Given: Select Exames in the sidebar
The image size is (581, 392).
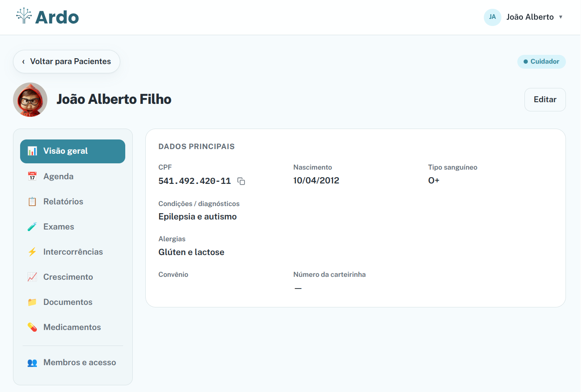Looking at the screenshot, I should click(72, 227).
